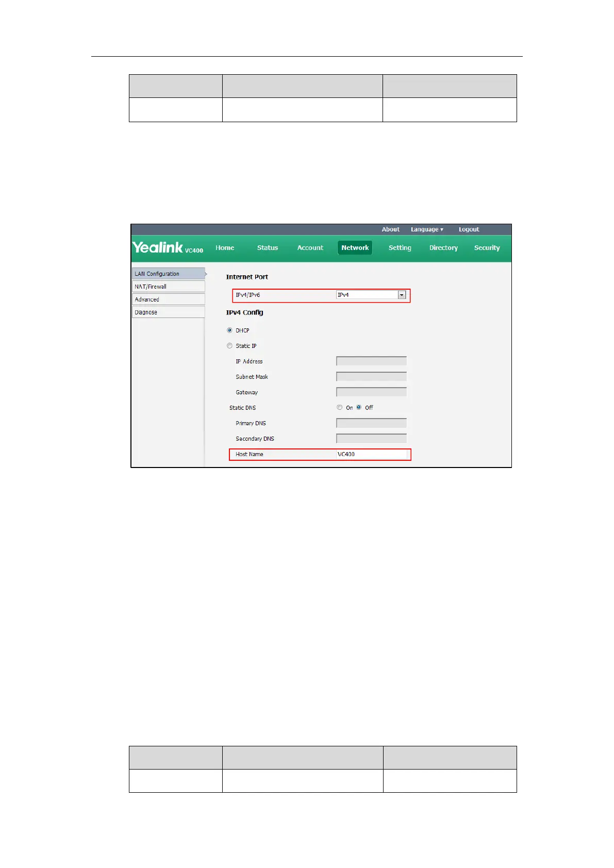Open the Language dropdown menu
Viewport: 614px width, 868px height.
click(x=427, y=229)
